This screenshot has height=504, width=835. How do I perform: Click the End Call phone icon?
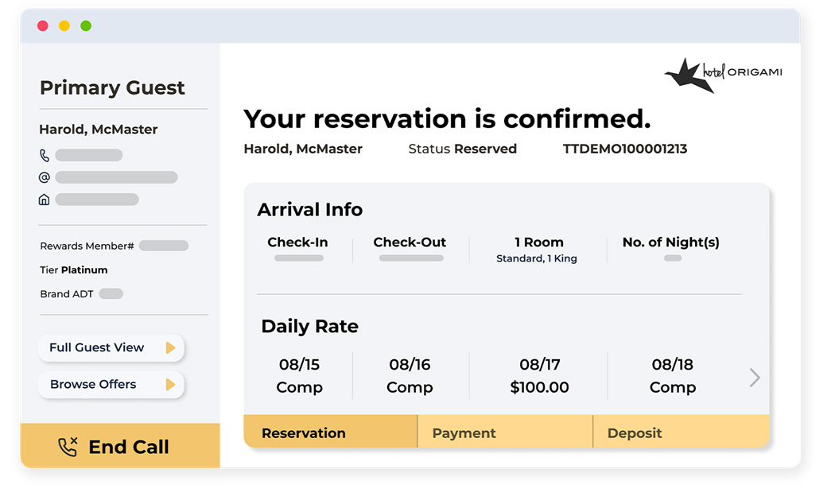pyautogui.click(x=68, y=447)
